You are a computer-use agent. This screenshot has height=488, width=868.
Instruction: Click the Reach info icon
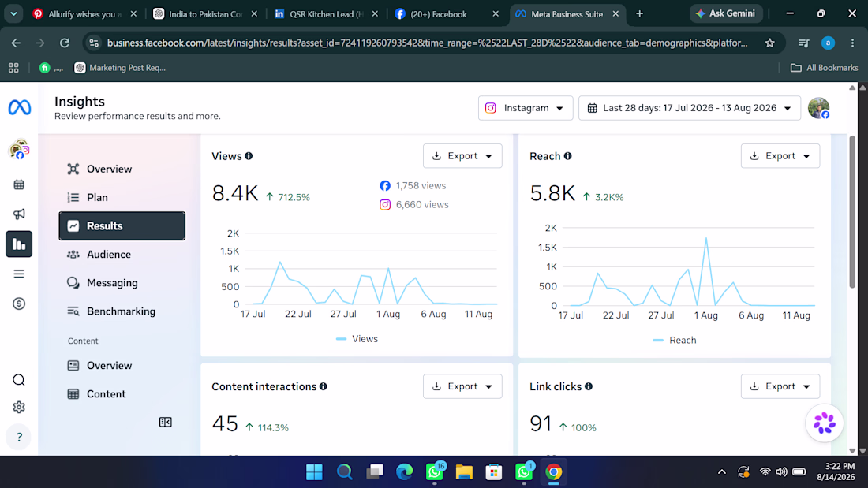(x=568, y=156)
